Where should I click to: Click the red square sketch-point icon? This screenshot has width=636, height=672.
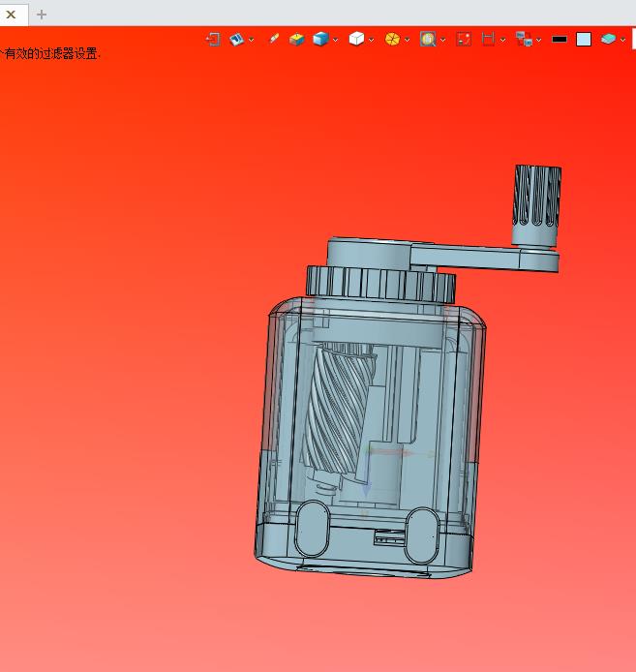(x=464, y=39)
